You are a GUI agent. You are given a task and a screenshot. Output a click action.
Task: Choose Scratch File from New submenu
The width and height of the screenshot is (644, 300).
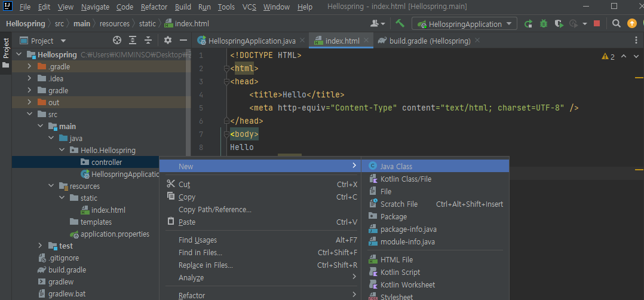coord(435,204)
